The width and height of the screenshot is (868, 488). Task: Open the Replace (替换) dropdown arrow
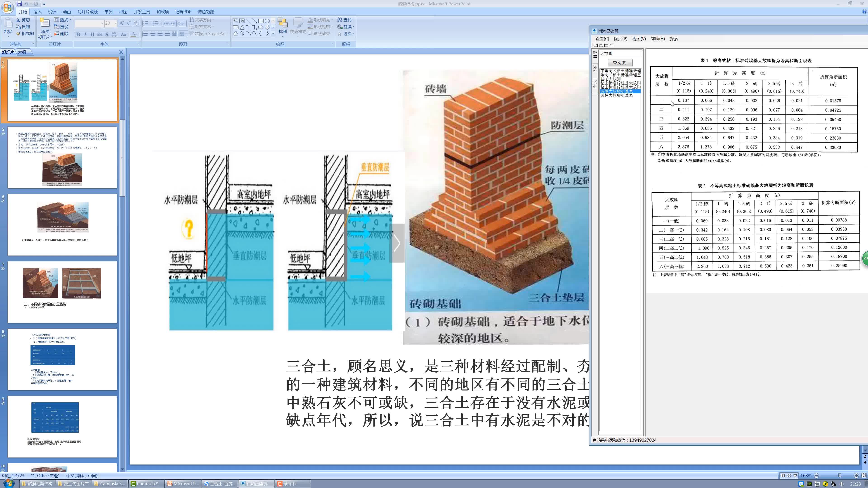click(x=353, y=27)
